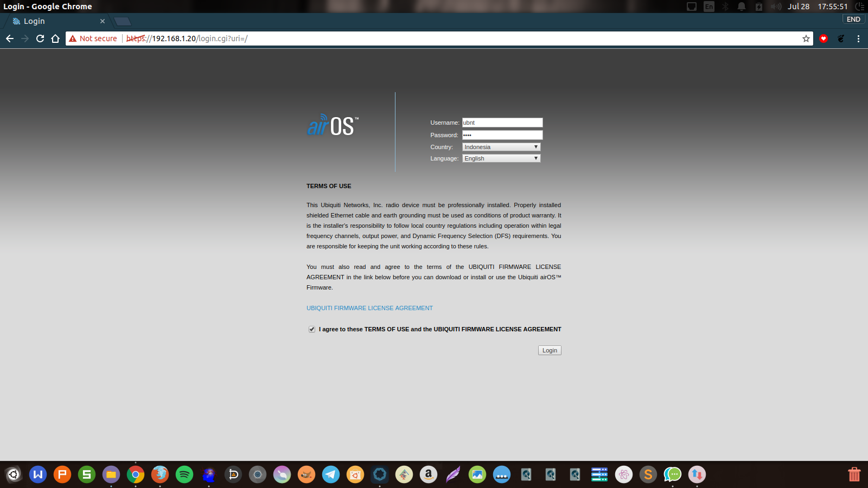Open the red heart extension icon
This screenshot has height=488, width=868.
click(x=824, y=38)
